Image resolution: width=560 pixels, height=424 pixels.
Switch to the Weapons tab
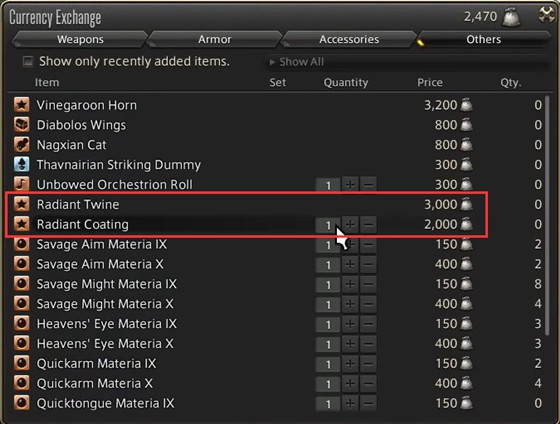pos(80,39)
